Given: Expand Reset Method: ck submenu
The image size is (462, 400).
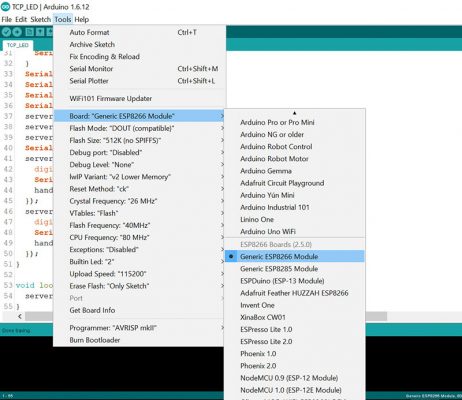Looking at the screenshot, I should pos(139,189).
